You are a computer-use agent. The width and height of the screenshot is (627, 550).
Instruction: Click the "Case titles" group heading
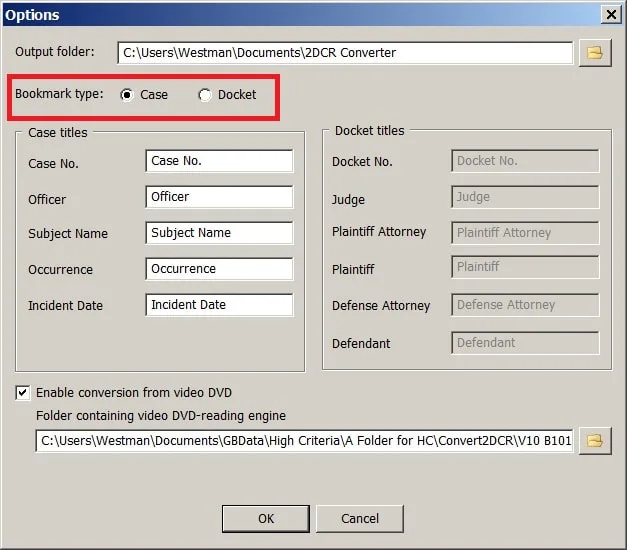pos(58,132)
